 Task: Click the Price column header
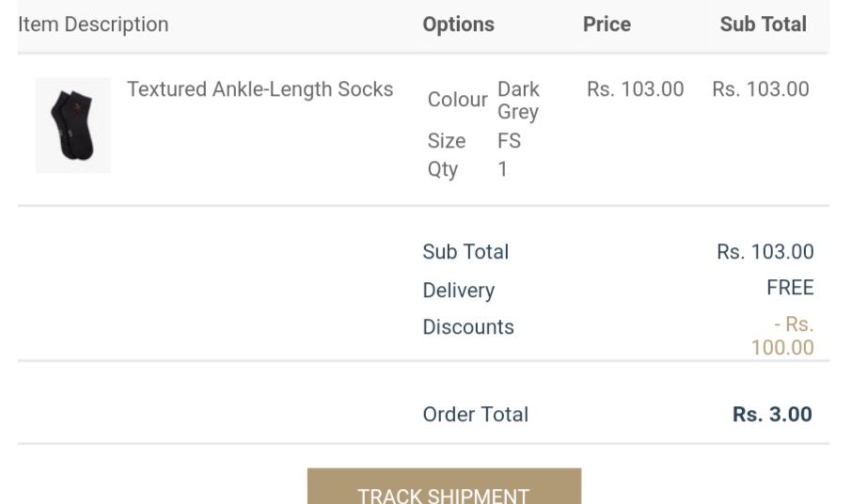tap(607, 24)
